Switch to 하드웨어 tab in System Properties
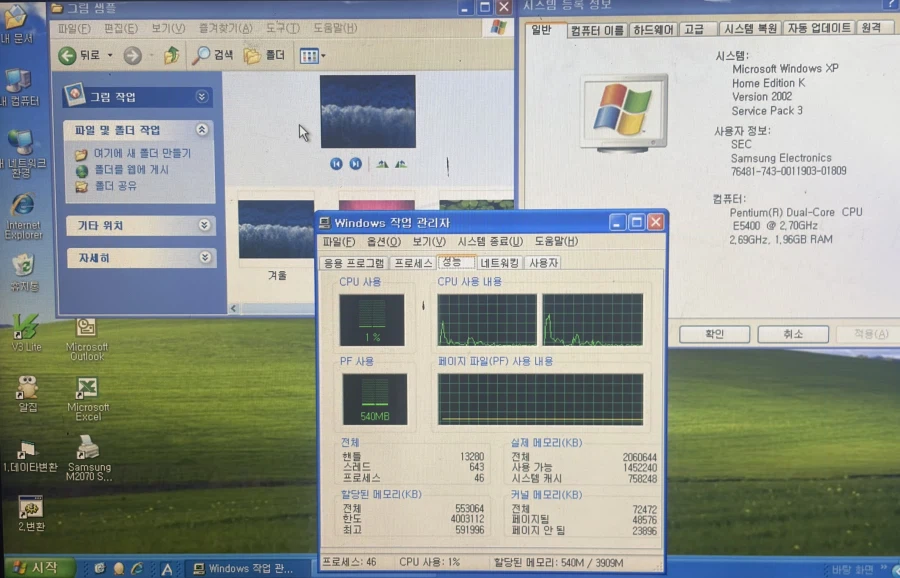 pyautogui.click(x=653, y=30)
